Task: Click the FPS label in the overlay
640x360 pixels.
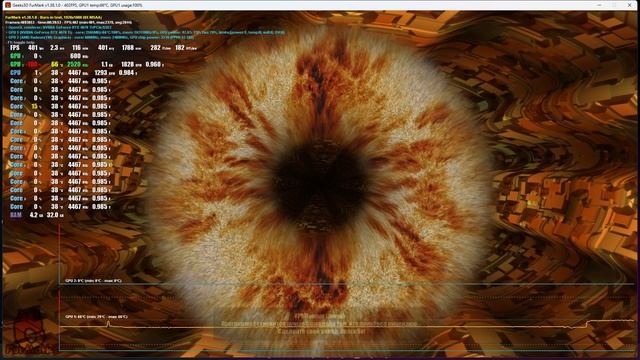Action: point(15,48)
